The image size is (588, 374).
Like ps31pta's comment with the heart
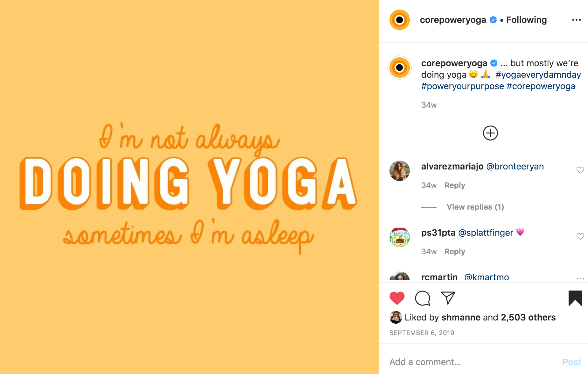coord(580,236)
